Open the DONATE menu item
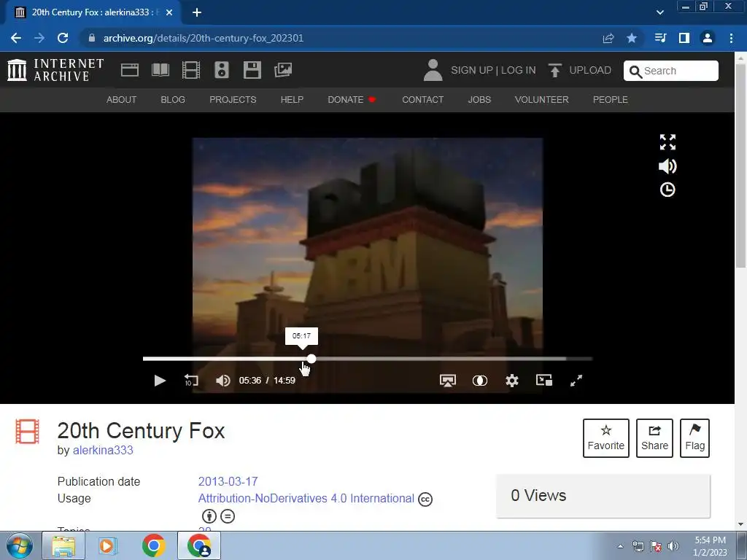 click(352, 99)
